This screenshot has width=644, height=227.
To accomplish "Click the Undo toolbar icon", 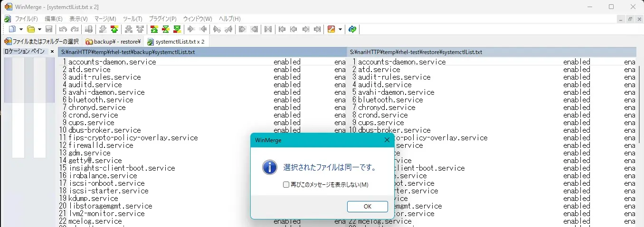I will [x=63, y=29].
